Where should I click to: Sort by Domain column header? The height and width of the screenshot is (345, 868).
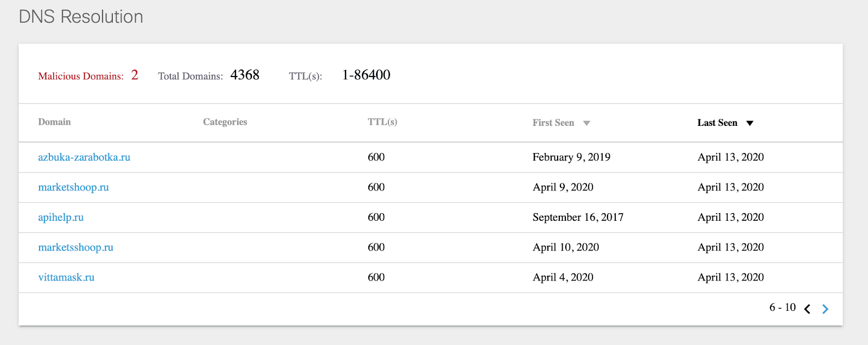[54, 122]
